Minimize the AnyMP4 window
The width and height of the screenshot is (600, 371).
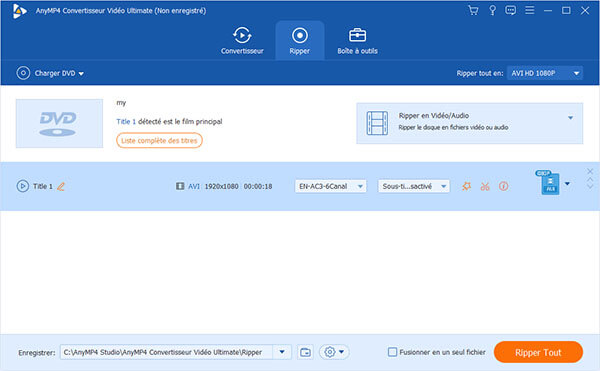(x=548, y=11)
